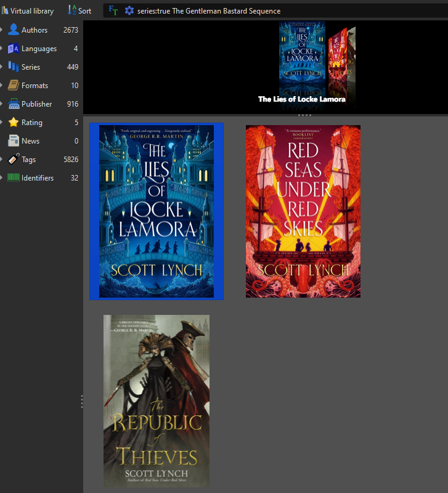Click the Series books icon

(14, 67)
